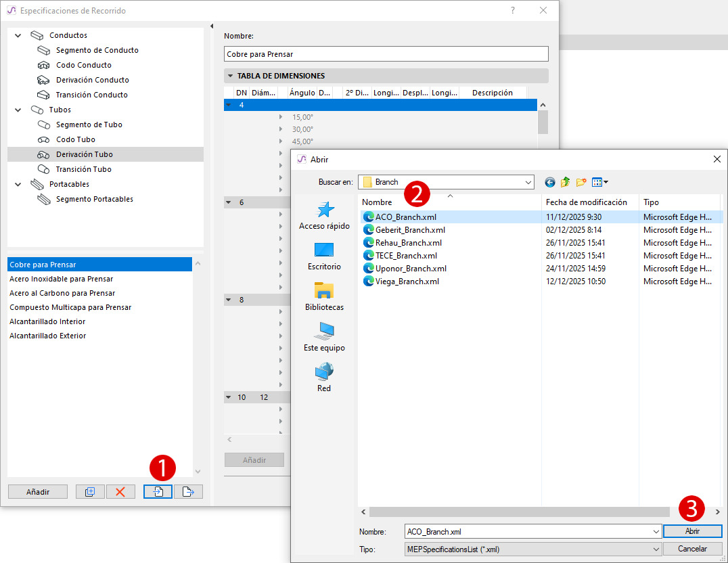Select Transición Tubo tree item
728x563 pixels.
pos(84,169)
